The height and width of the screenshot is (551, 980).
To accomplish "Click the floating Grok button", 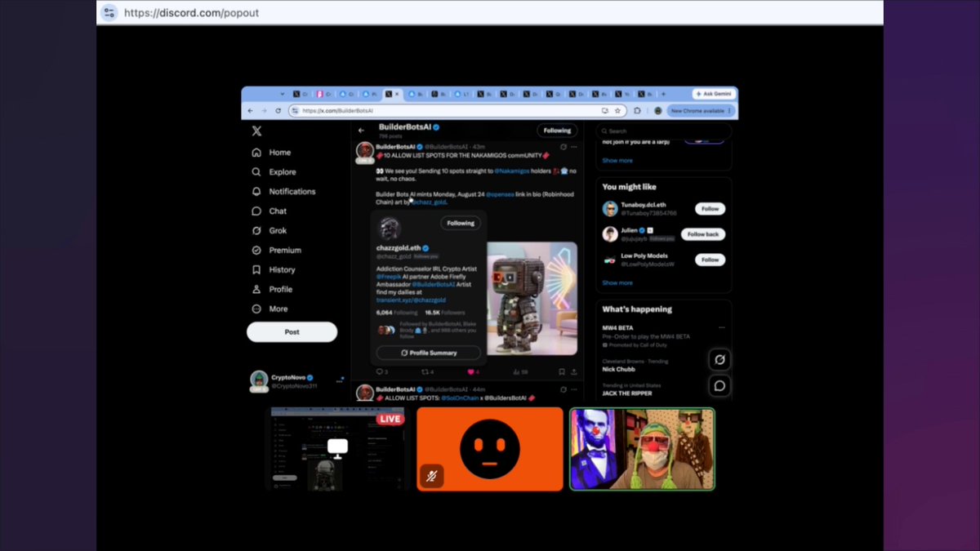I will pyautogui.click(x=719, y=360).
